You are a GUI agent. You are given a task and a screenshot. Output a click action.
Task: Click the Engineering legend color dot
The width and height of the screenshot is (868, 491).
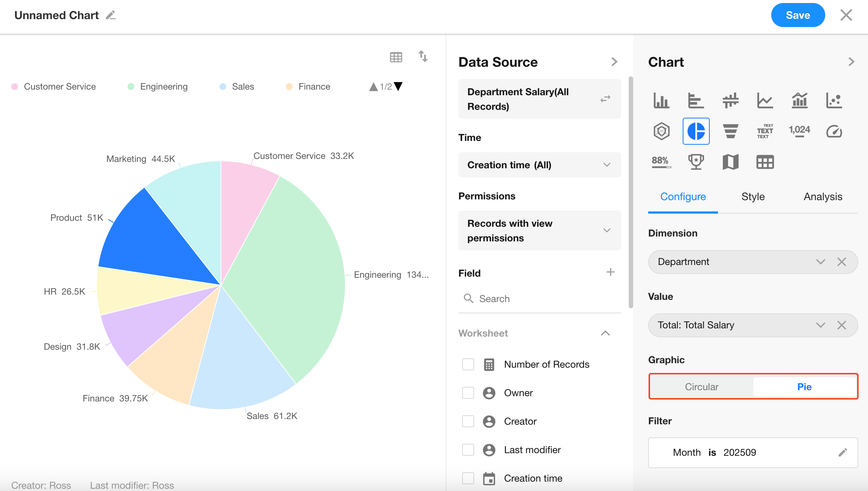point(131,87)
